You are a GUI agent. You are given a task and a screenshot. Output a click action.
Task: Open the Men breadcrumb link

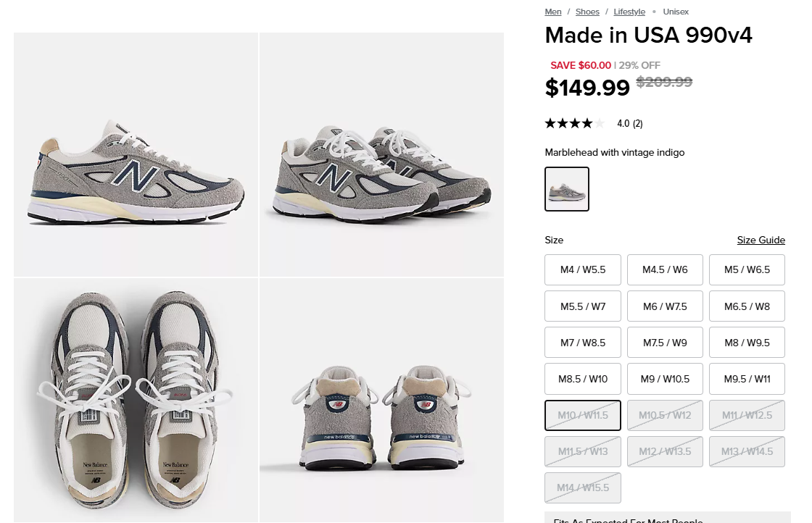(x=553, y=12)
